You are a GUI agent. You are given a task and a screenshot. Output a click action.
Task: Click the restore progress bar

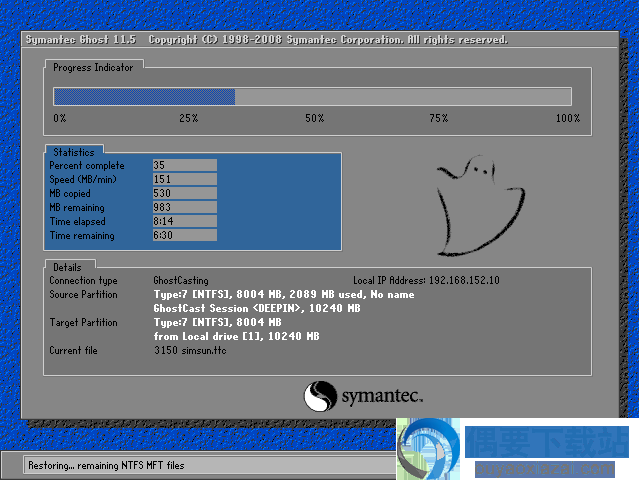[x=312, y=97]
